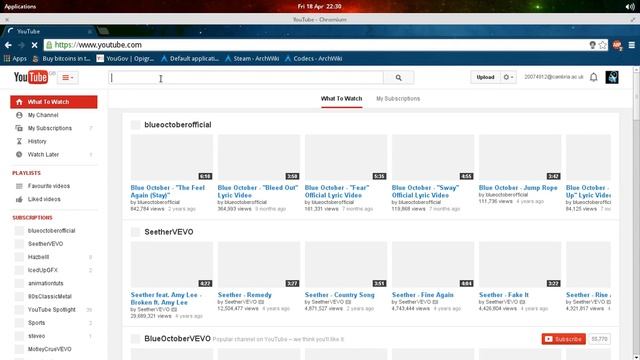Image resolution: width=640 pixels, height=360 pixels.
Task: Open a new tab
Action: 103,31
